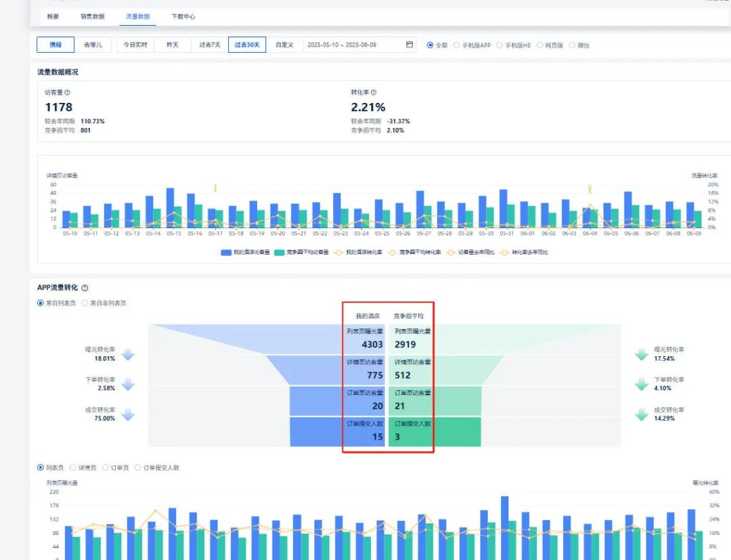The width and height of the screenshot is (731, 560).
Task: Click help icon next to 转化率
Action: (x=374, y=92)
